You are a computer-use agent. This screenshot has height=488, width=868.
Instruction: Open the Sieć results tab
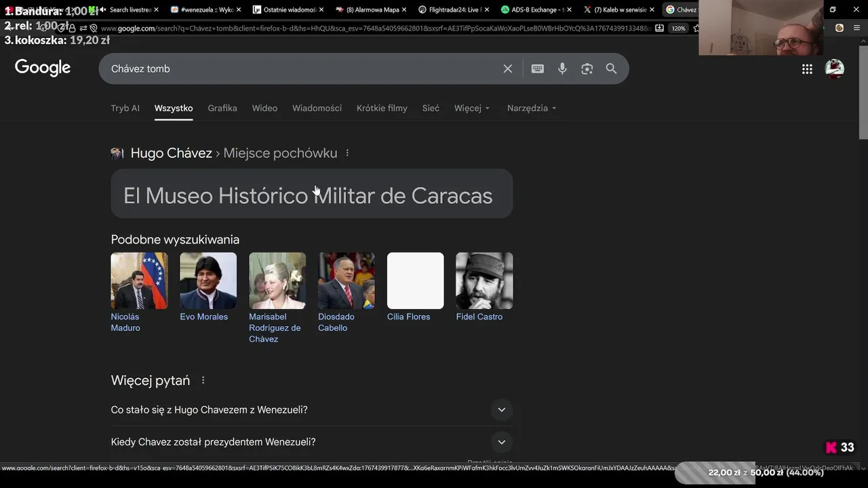tap(431, 108)
